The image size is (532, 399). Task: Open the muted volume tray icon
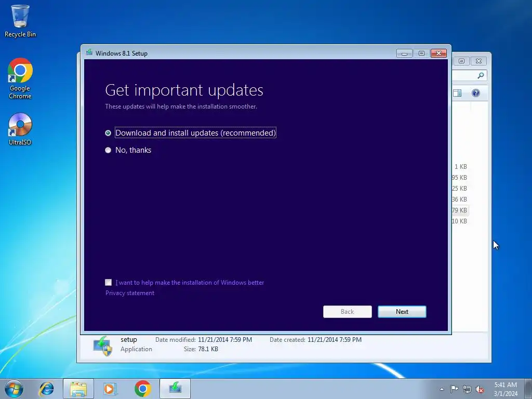coord(480,389)
